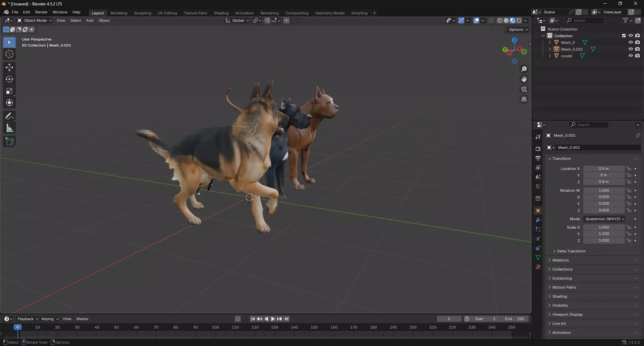The width and height of the screenshot is (644, 346).
Task: Expand the Visibility panel
Action: point(560,305)
